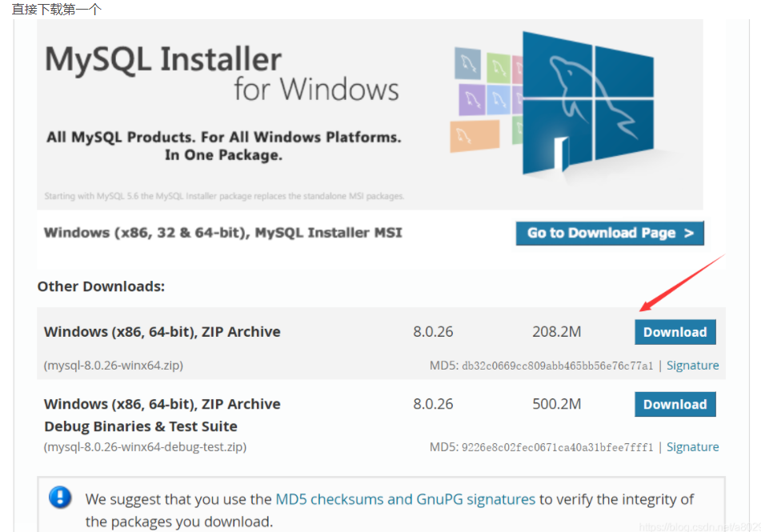This screenshot has height=532, width=761.
Task: Click the mysql-8.0.26-winx64.zip filename text
Action: pos(114,366)
